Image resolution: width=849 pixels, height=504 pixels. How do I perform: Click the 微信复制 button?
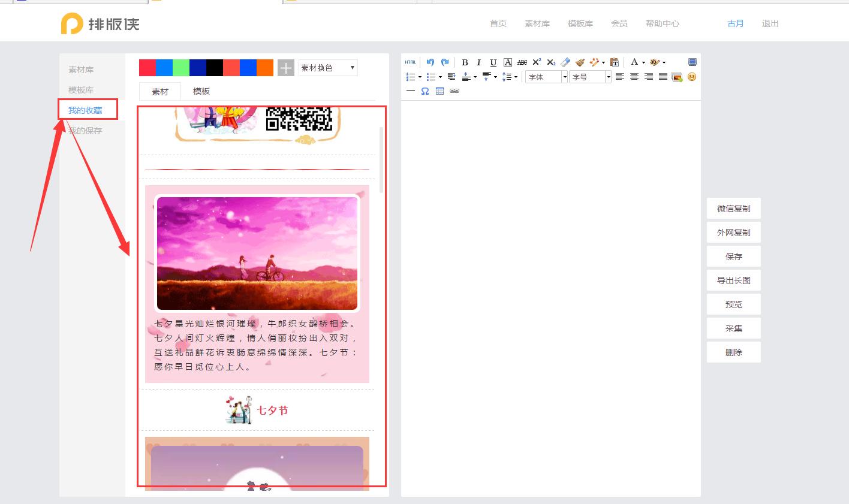pos(733,208)
